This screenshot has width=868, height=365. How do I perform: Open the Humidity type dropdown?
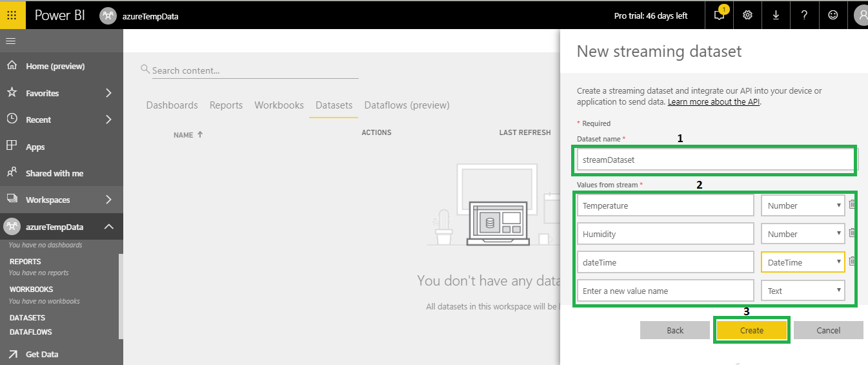(803, 234)
